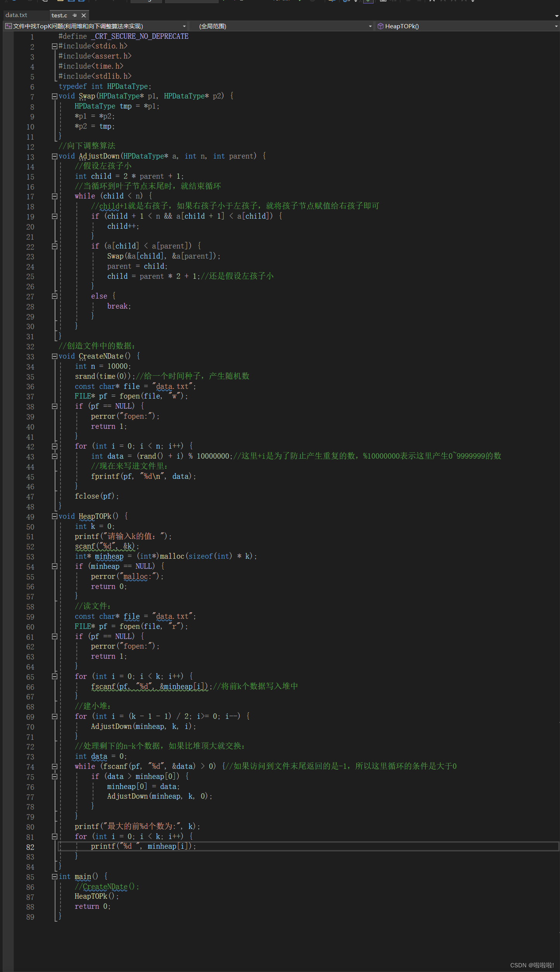560x972 pixels.
Task: Click child++; on line 20
Action: point(123,226)
